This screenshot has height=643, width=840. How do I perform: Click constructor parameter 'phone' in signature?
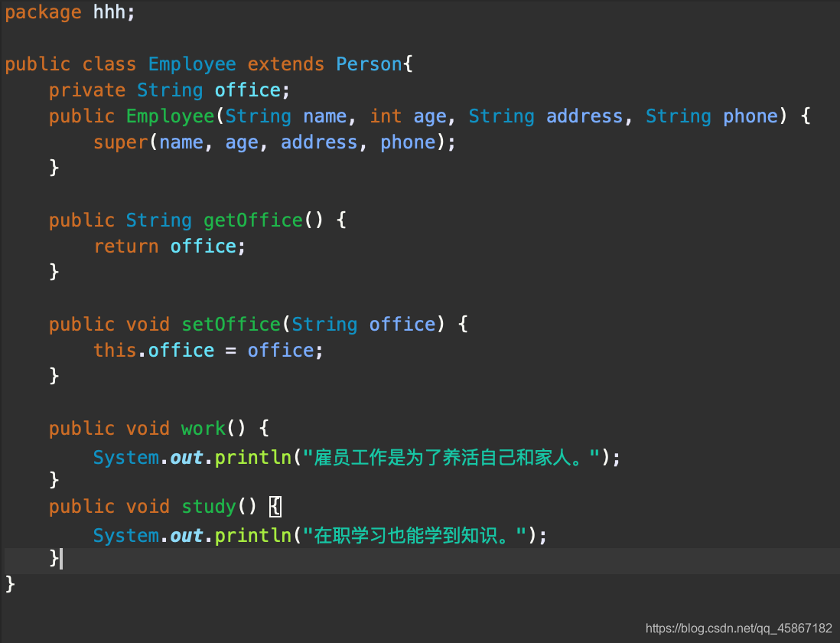pos(750,117)
